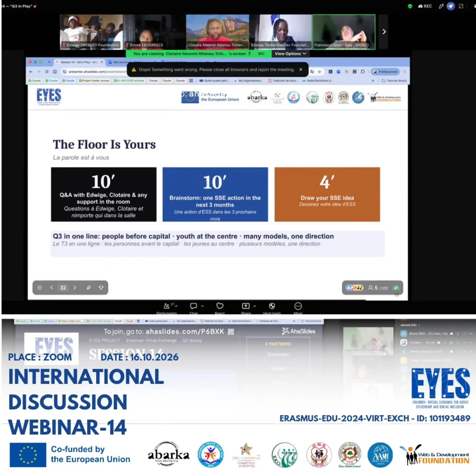Click the green check status icon

point(396,288)
